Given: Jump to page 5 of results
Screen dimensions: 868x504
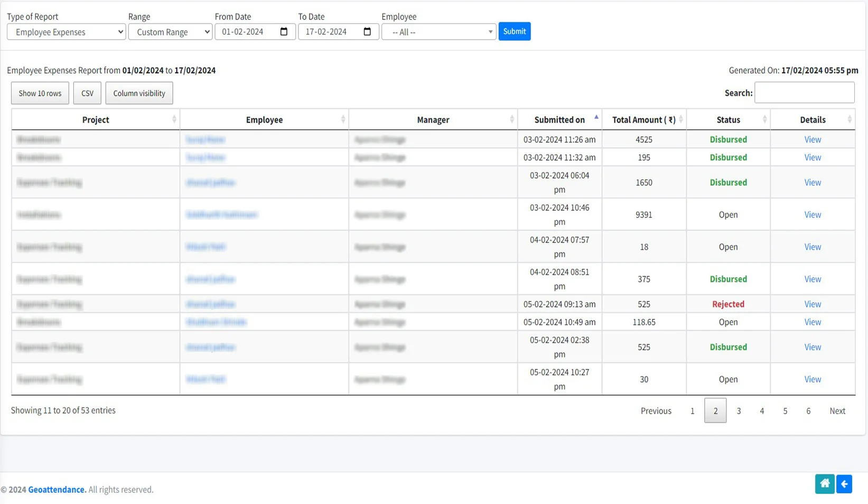Looking at the screenshot, I should click(x=785, y=410).
